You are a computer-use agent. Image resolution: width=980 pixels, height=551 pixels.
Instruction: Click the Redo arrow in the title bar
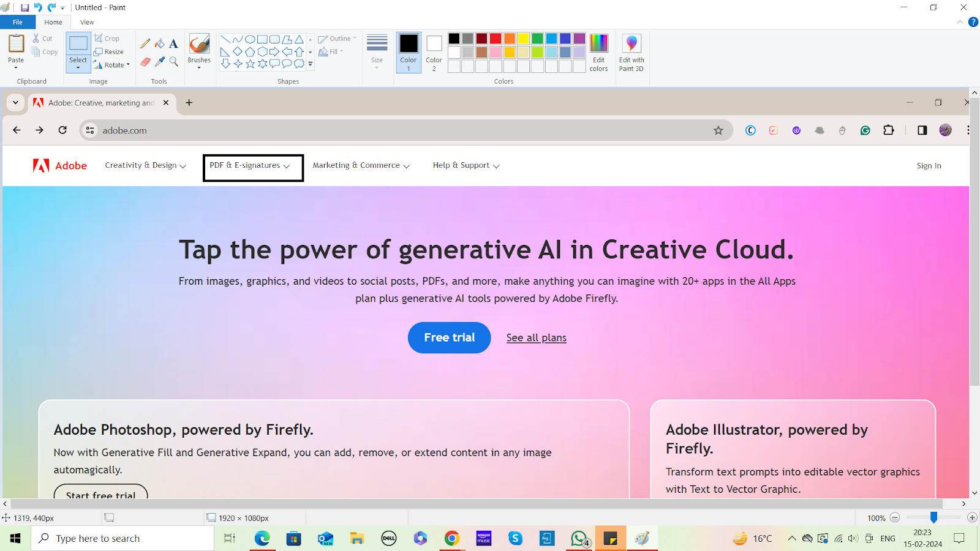coord(51,8)
